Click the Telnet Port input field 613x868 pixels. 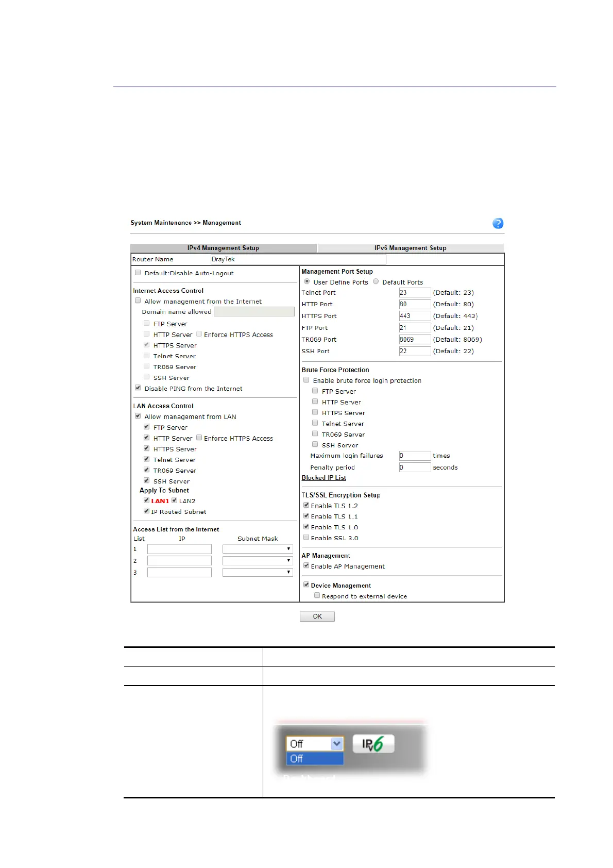[415, 292]
